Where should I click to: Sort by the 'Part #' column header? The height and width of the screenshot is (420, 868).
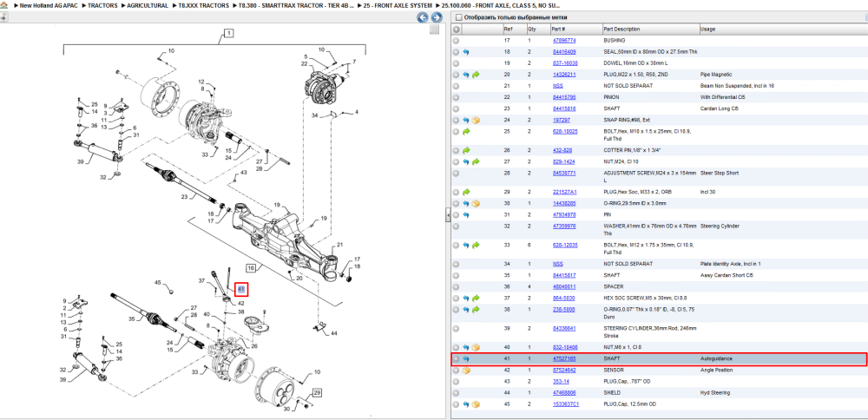click(557, 30)
